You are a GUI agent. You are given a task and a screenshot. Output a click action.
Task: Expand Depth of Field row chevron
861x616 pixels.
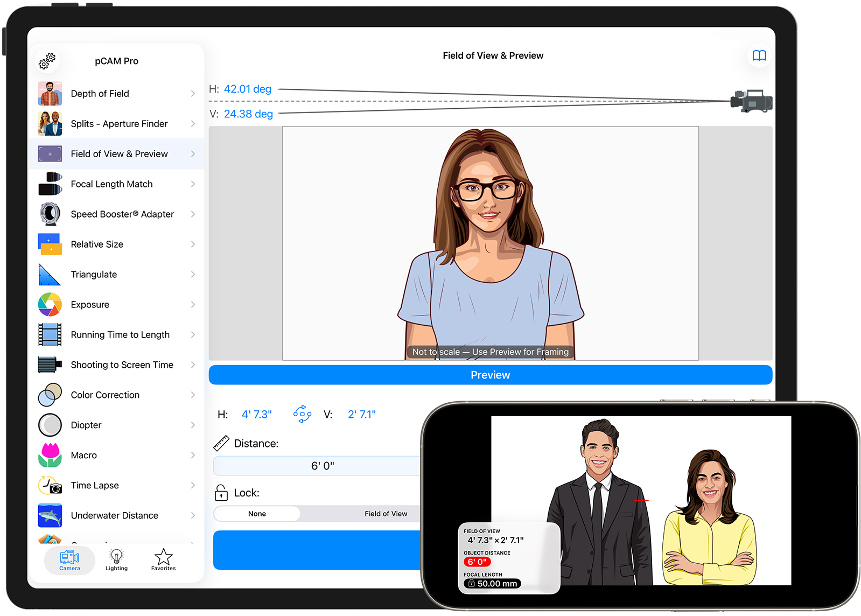tap(193, 94)
